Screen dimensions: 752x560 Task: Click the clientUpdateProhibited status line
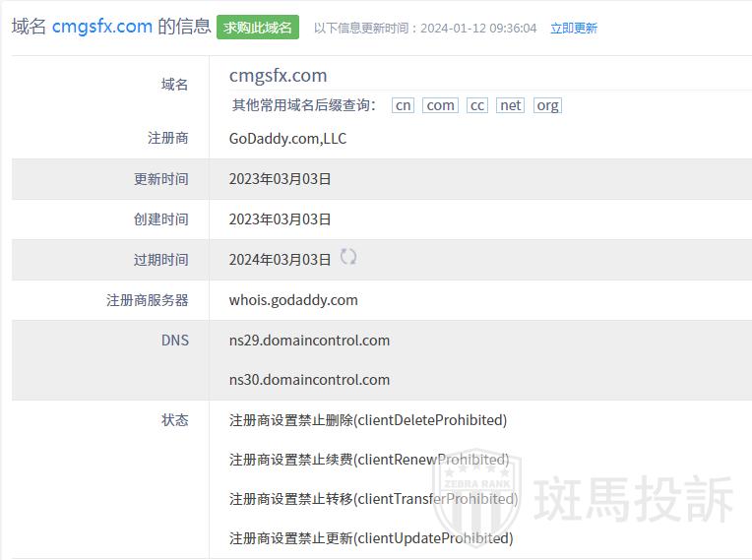371,538
